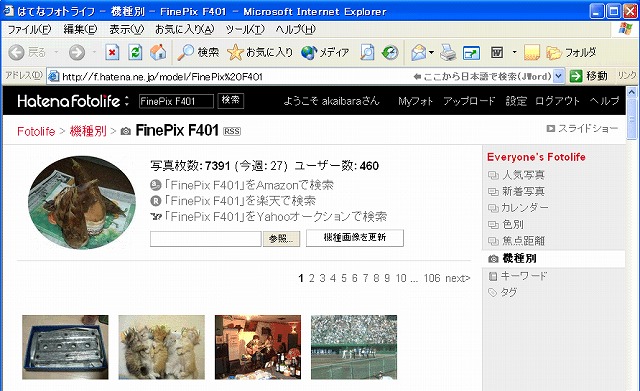Open the Mail envelope icon
The height and width of the screenshot is (391, 640).
point(418,52)
